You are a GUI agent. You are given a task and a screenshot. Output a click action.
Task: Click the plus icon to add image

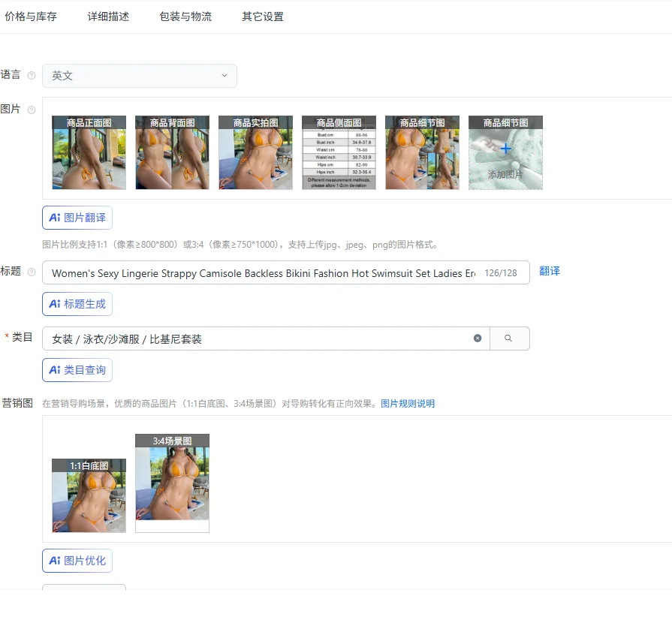click(x=506, y=149)
